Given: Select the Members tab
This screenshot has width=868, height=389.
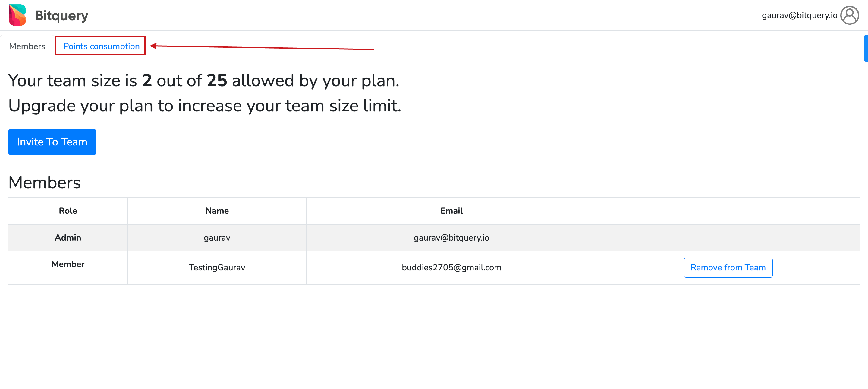Looking at the screenshot, I should 27,46.
